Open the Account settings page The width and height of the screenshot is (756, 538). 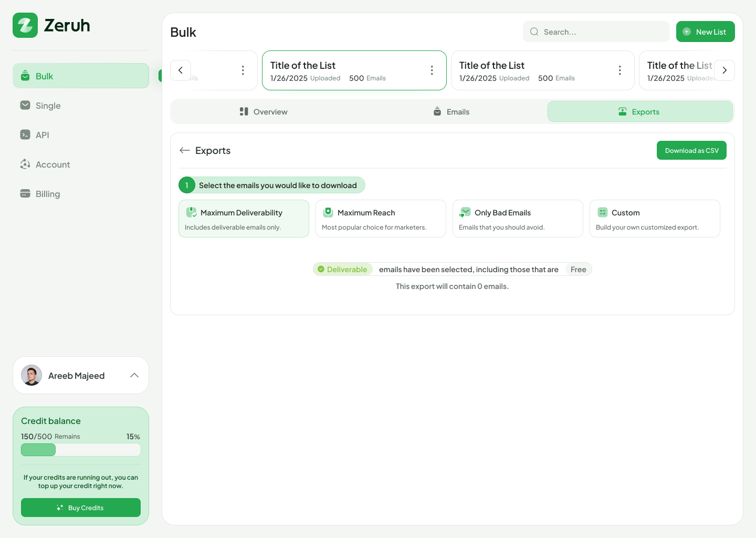[x=81, y=164]
